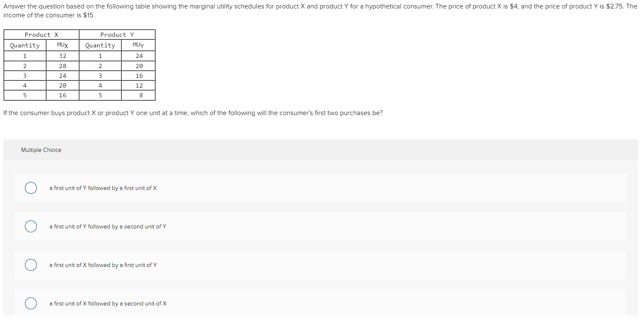Select the radio button for the last answer option
Viewport: 644px width, 322px height.
click(30, 303)
